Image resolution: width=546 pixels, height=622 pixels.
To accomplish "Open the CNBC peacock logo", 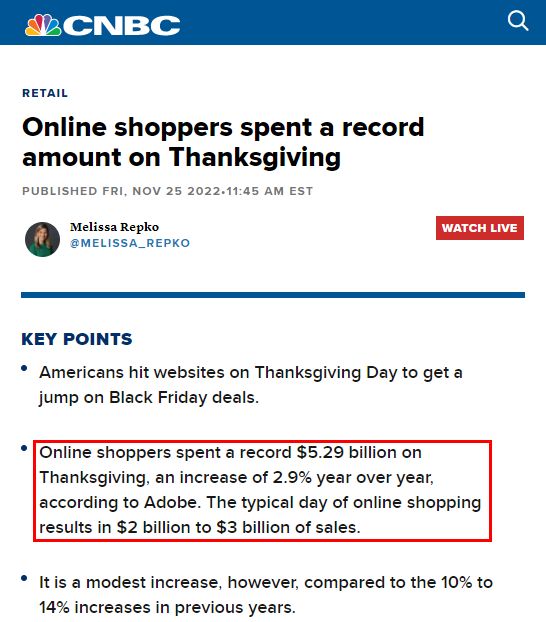I will pyautogui.click(x=43, y=25).
